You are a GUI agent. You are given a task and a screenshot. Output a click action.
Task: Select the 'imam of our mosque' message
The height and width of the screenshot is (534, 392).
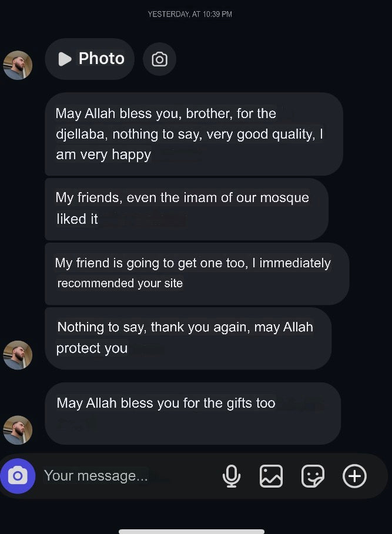[186, 209]
